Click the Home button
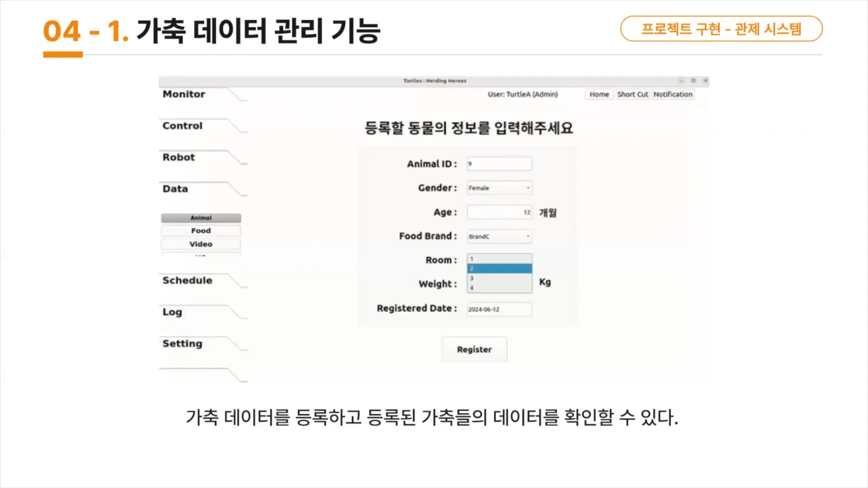Image resolution: width=868 pixels, height=488 pixels. [x=599, y=94]
